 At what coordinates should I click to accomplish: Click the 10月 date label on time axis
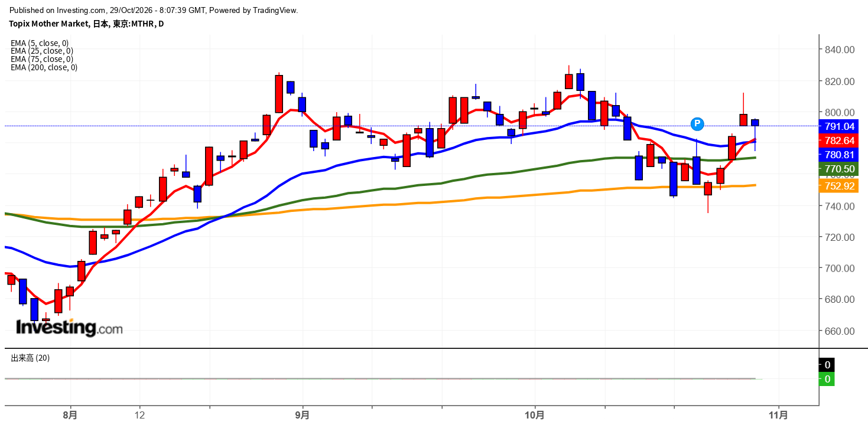point(535,415)
